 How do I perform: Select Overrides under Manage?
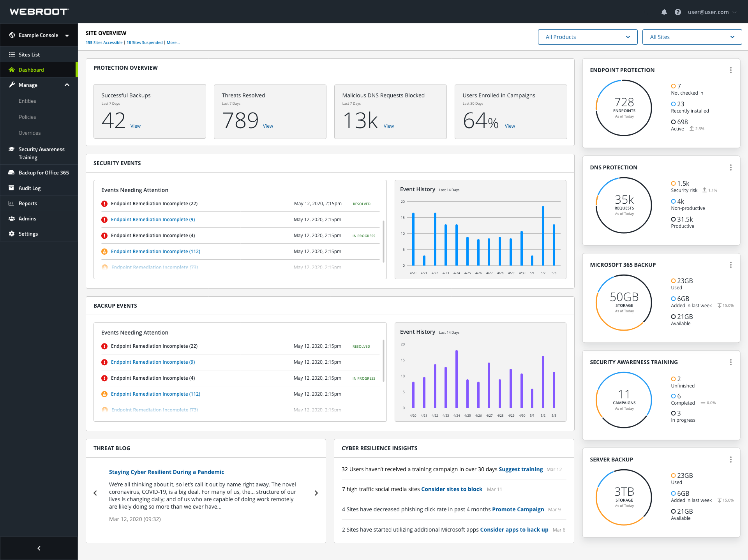point(30,133)
